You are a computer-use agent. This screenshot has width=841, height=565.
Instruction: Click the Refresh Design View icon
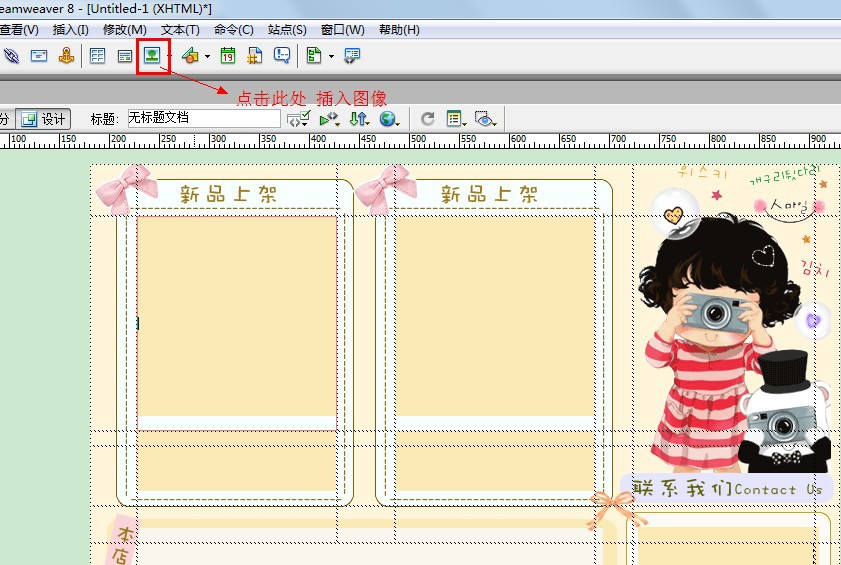427,119
